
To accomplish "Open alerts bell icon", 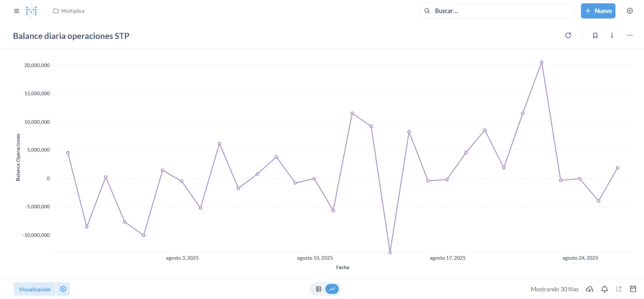I will coord(605,289).
